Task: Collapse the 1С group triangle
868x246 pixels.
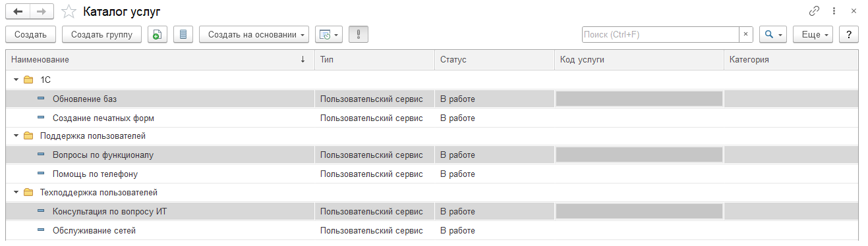Action: point(16,80)
